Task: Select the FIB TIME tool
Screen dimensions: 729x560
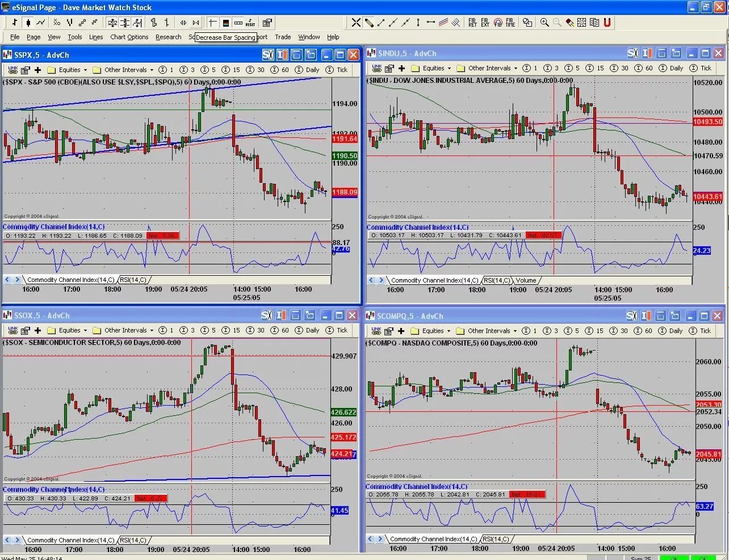Action: (510, 23)
